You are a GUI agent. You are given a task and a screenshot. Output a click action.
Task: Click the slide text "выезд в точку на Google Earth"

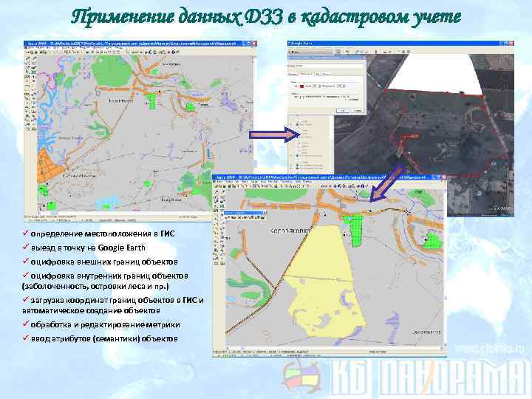[x=88, y=248]
